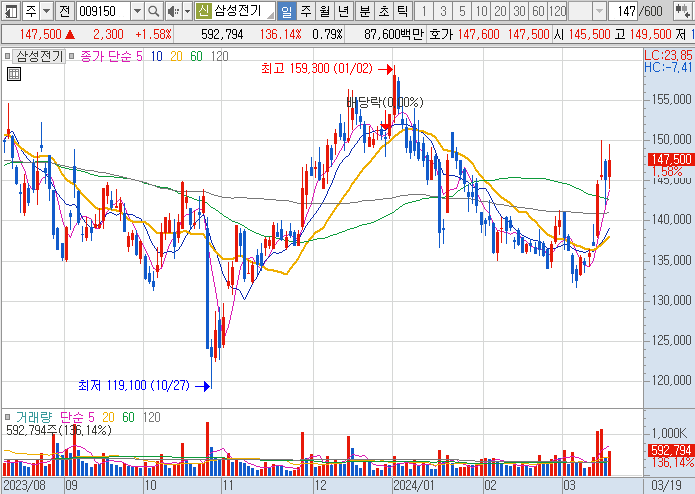Click the +1.58% change rate value
Screen dimensions: 695x494
pyautogui.click(x=153, y=34)
